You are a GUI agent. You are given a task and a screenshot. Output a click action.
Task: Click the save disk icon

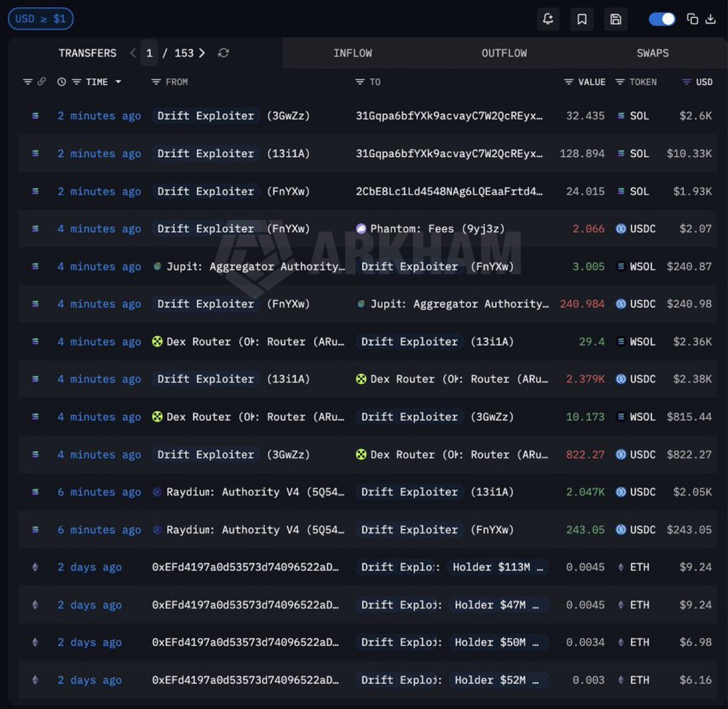click(x=616, y=19)
